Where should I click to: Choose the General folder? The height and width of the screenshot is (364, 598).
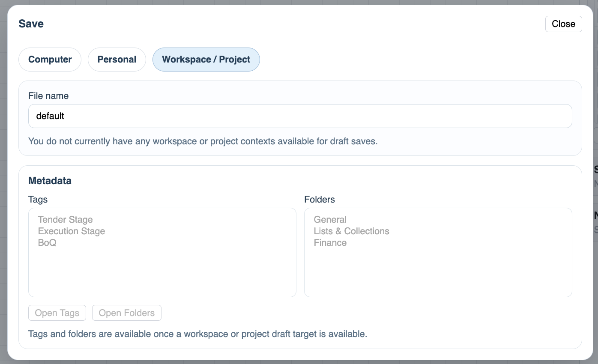[330, 220]
